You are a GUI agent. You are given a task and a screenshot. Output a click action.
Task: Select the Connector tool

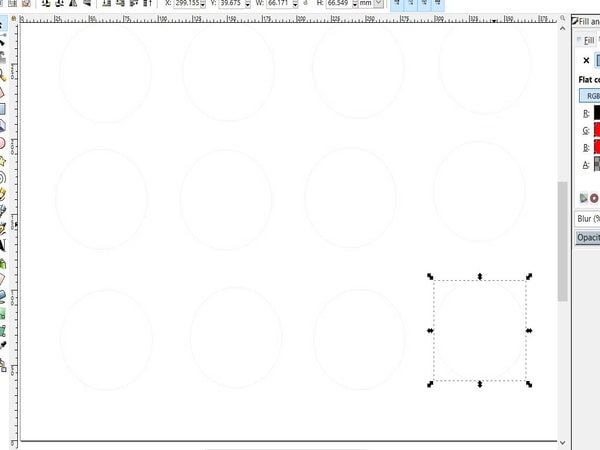[x=3, y=365]
